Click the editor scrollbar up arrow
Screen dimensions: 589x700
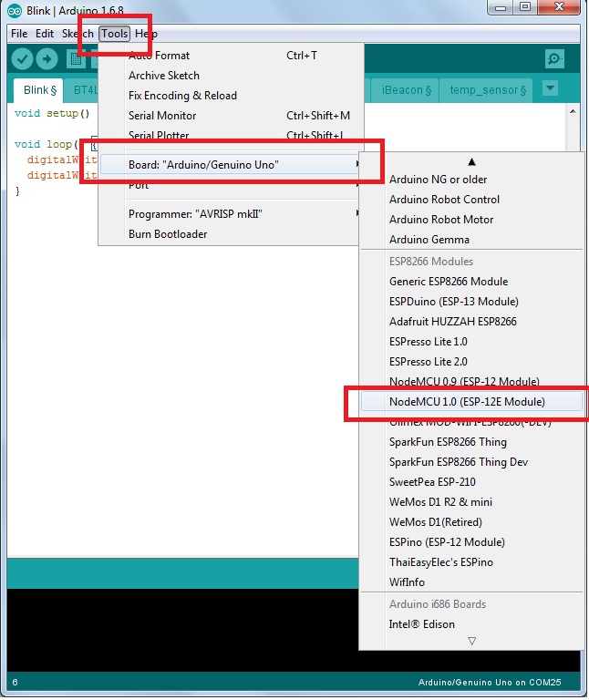(x=573, y=111)
